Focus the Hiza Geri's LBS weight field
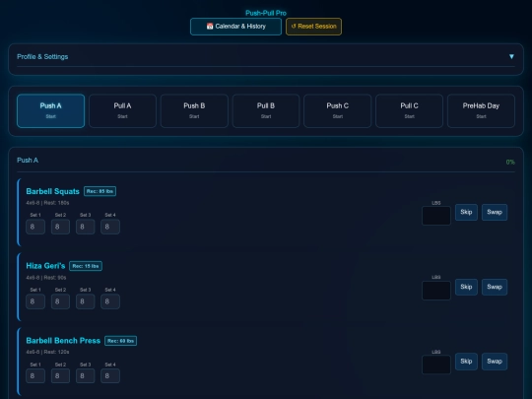 (436, 291)
